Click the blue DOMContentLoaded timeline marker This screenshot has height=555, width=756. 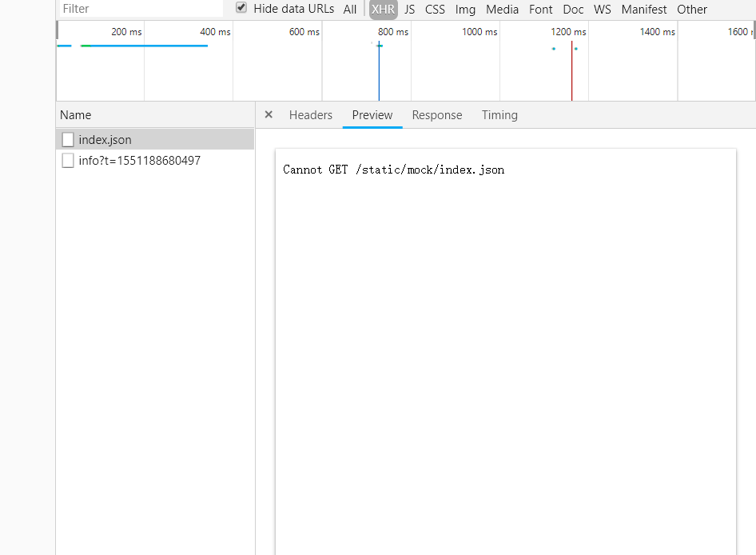[x=379, y=73]
